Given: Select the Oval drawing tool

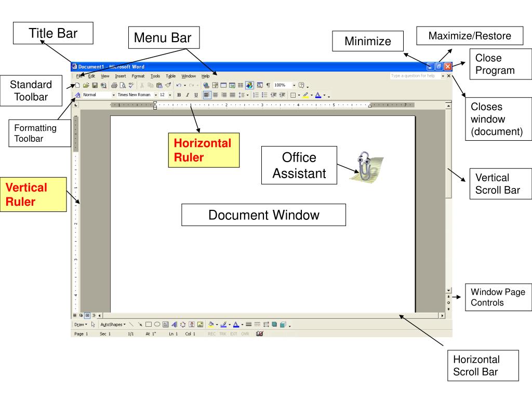Looking at the screenshot, I should [x=157, y=324].
